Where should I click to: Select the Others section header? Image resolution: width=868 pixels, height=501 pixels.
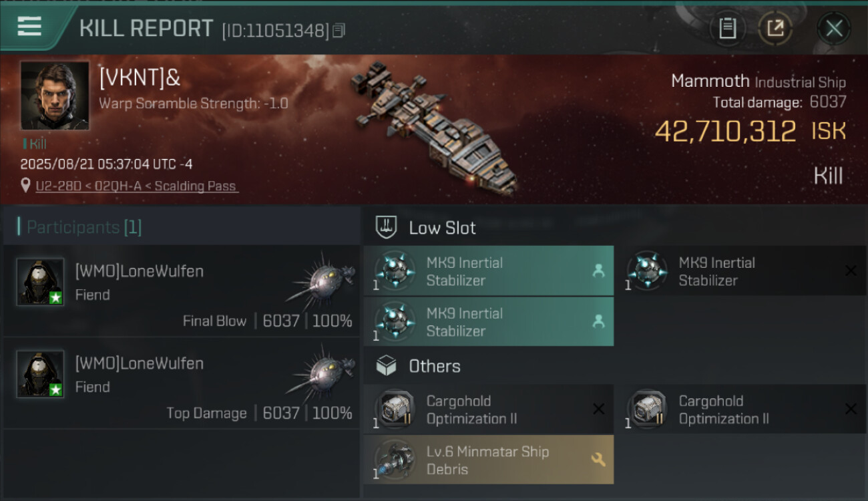pyautogui.click(x=434, y=366)
